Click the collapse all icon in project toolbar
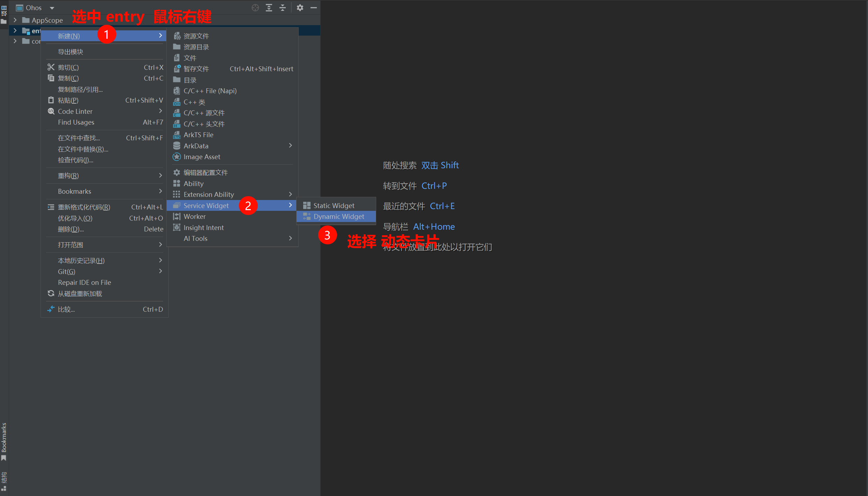868x496 pixels. point(283,8)
